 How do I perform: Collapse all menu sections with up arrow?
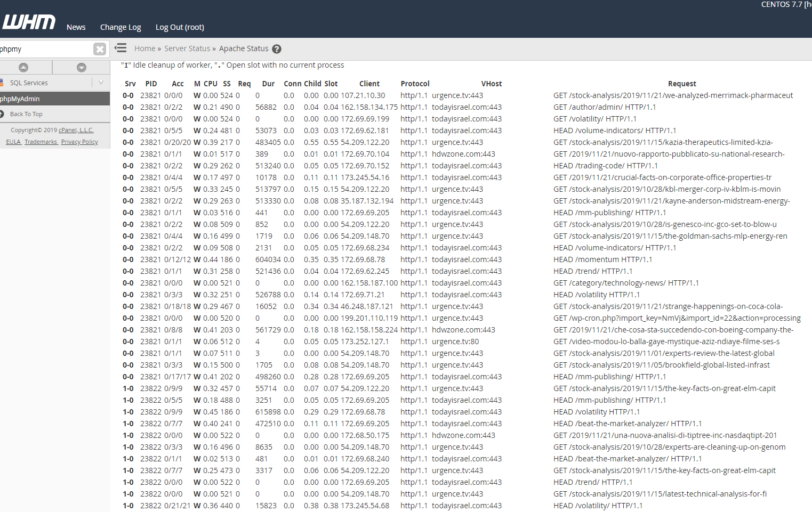tap(23, 67)
